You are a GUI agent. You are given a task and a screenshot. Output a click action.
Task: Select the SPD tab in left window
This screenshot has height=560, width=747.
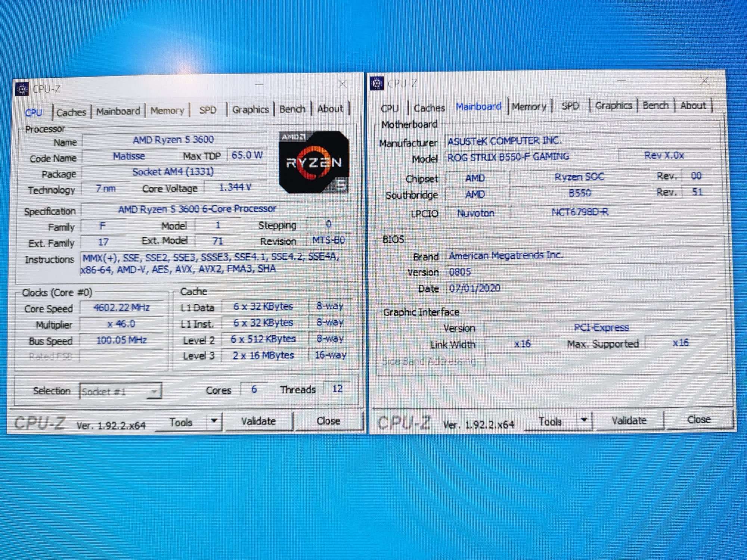[208, 110]
